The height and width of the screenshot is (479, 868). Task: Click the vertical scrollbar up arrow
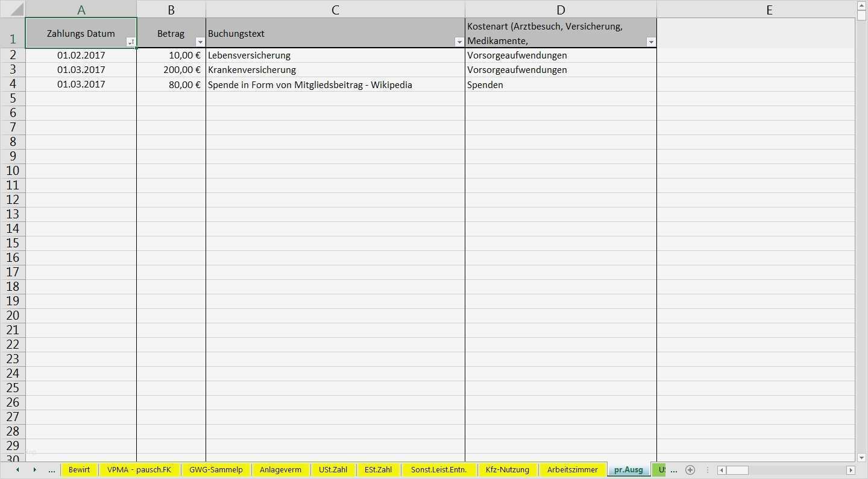pos(862,5)
